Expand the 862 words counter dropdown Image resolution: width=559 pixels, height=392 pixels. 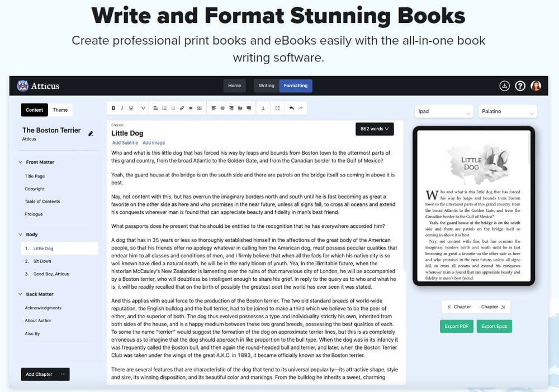tap(375, 129)
